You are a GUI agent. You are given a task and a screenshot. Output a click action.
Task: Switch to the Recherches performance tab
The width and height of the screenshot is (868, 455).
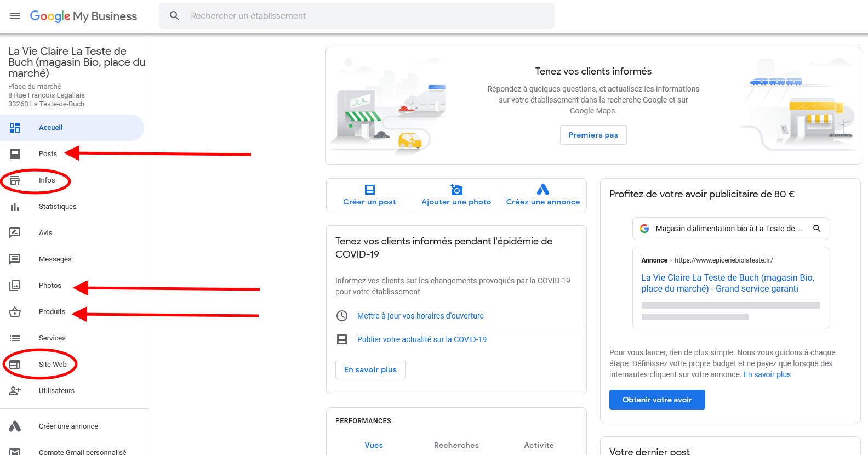point(456,445)
